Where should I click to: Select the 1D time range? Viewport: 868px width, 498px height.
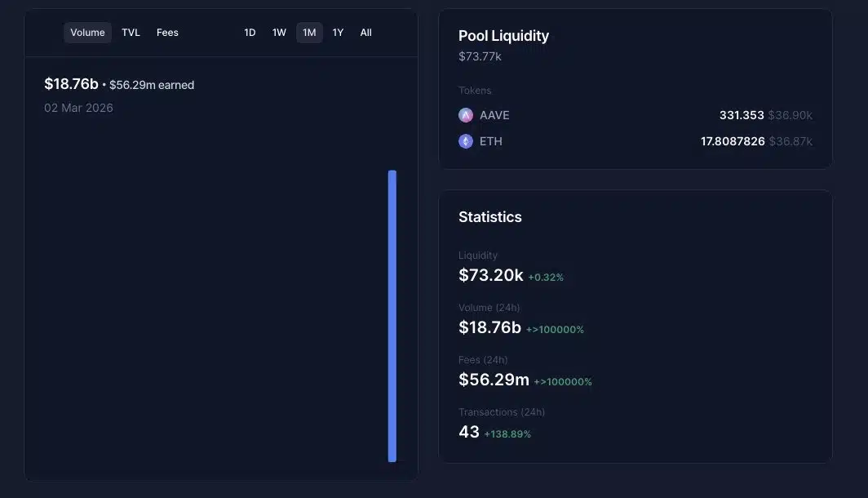click(250, 33)
